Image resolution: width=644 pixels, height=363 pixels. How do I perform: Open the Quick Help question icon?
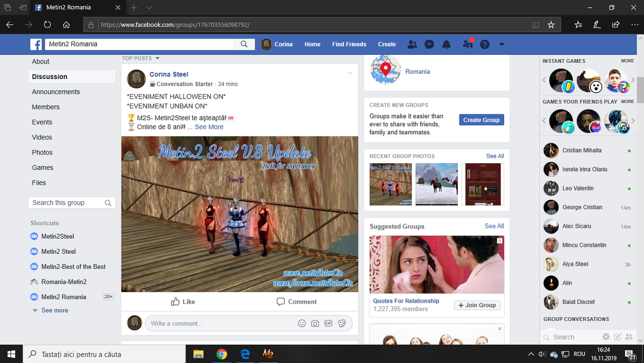[x=485, y=44]
